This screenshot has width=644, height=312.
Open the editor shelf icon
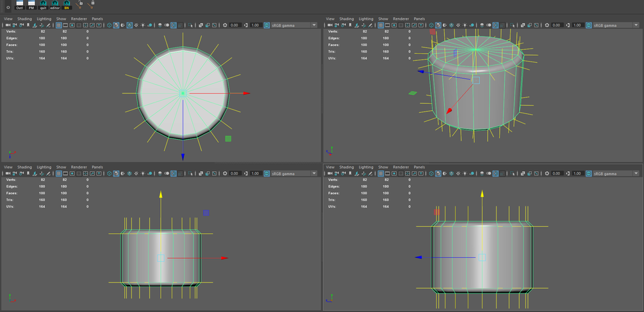coord(55,5)
